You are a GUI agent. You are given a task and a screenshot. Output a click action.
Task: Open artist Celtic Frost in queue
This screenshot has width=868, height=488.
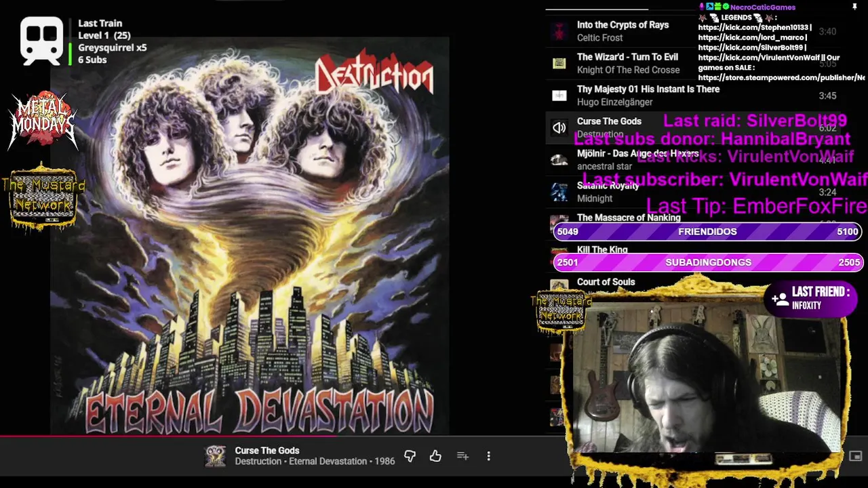click(599, 38)
